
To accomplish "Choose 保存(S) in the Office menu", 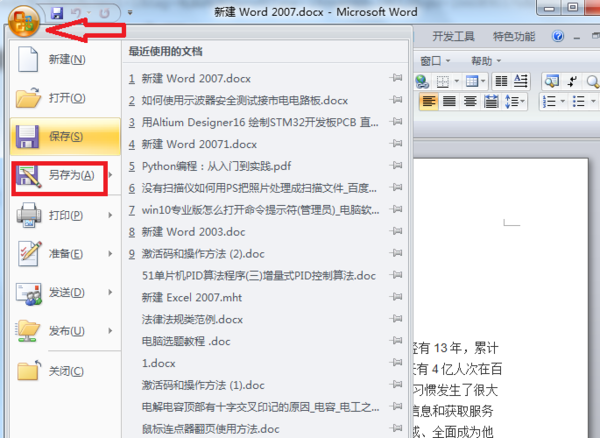I will [x=65, y=136].
